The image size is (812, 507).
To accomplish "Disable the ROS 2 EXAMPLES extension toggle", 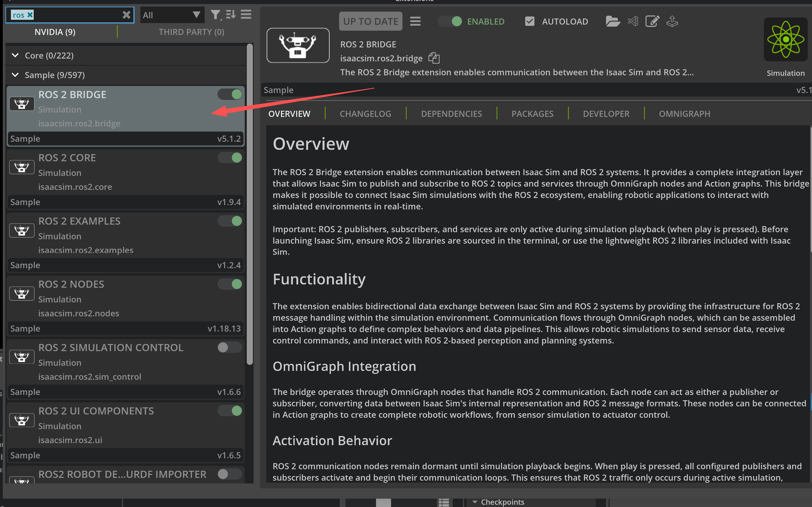I will coord(230,221).
